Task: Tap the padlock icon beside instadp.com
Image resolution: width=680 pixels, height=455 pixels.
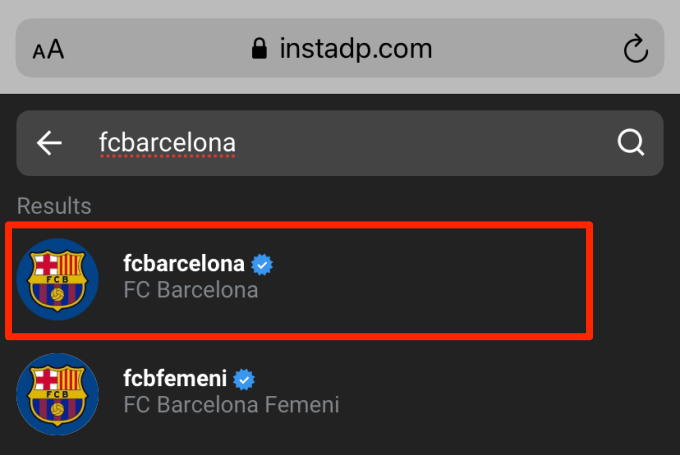Action: (259, 48)
